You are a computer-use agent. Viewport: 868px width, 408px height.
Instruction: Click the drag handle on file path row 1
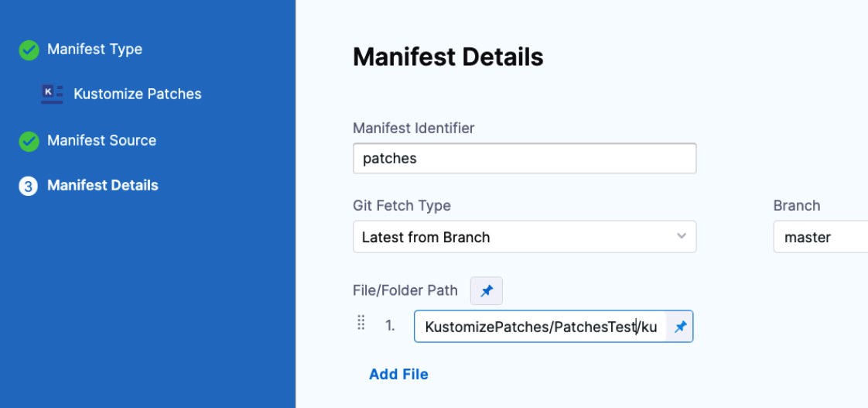pyautogui.click(x=361, y=324)
